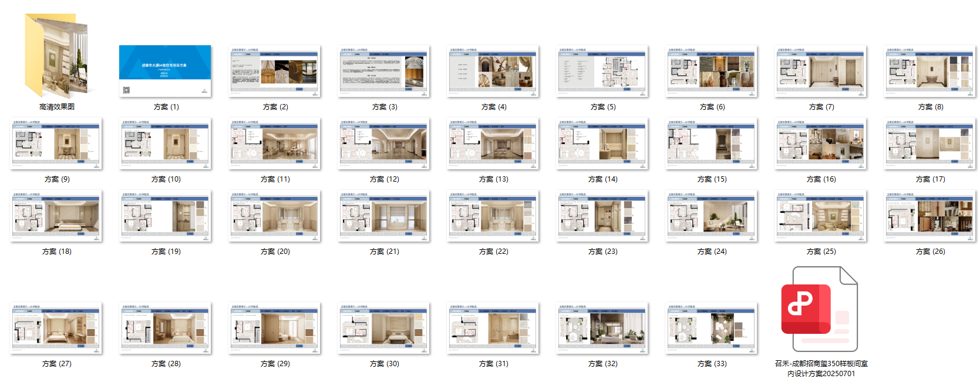Select thumbnail 方案 (18) bedroom render
This screenshot has width=980, height=382.
pos(56,216)
